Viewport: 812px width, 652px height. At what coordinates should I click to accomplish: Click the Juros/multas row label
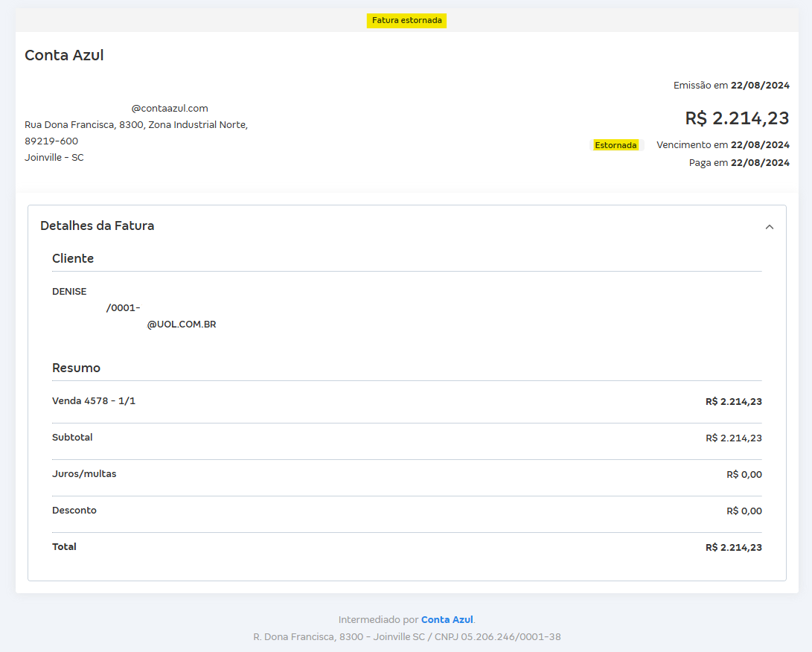pyautogui.click(x=84, y=474)
